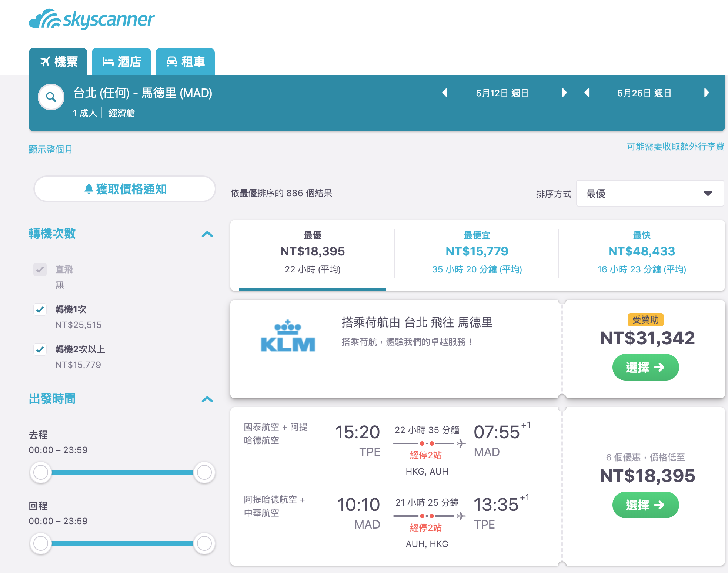This screenshot has height=573, width=728.
Task: Click the 回程 slider left handle
Action: tap(41, 543)
